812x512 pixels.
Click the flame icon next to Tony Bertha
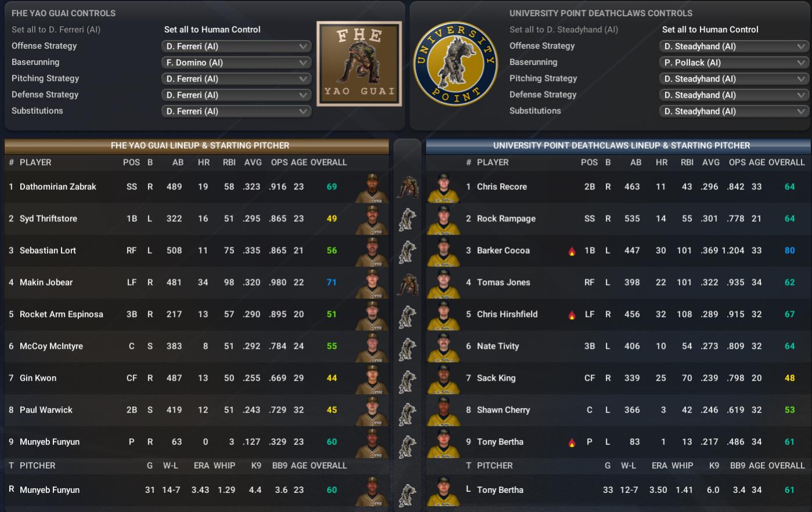[x=572, y=443]
